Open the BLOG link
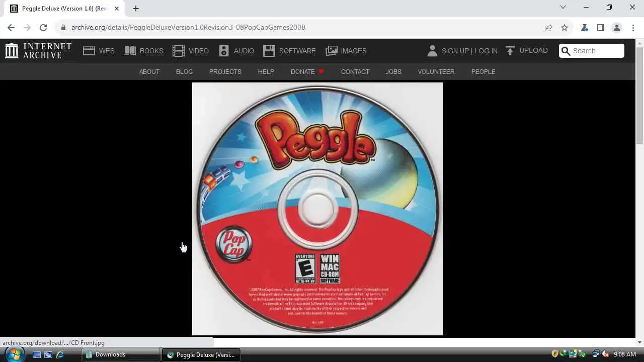Image resolution: width=644 pixels, height=362 pixels. click(x=184, y=72)
